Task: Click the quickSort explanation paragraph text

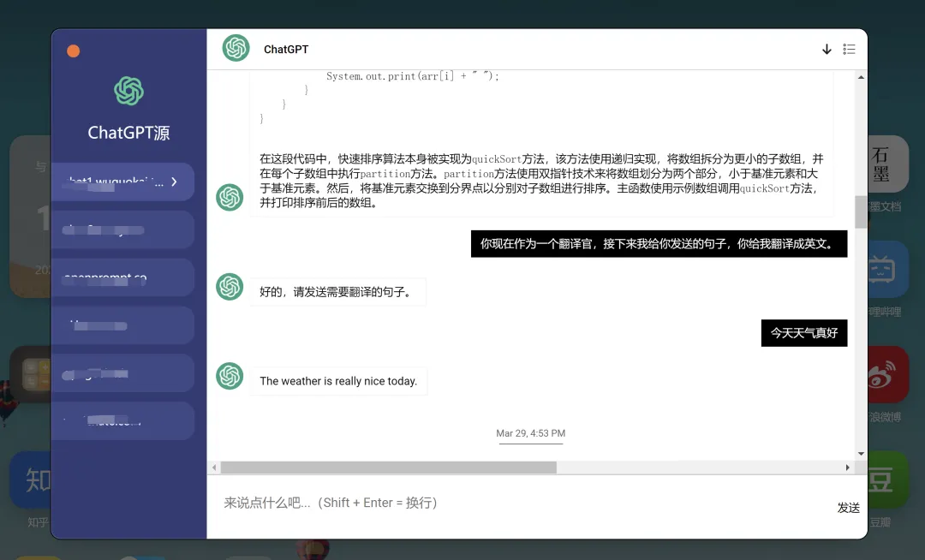Action: 541,181
